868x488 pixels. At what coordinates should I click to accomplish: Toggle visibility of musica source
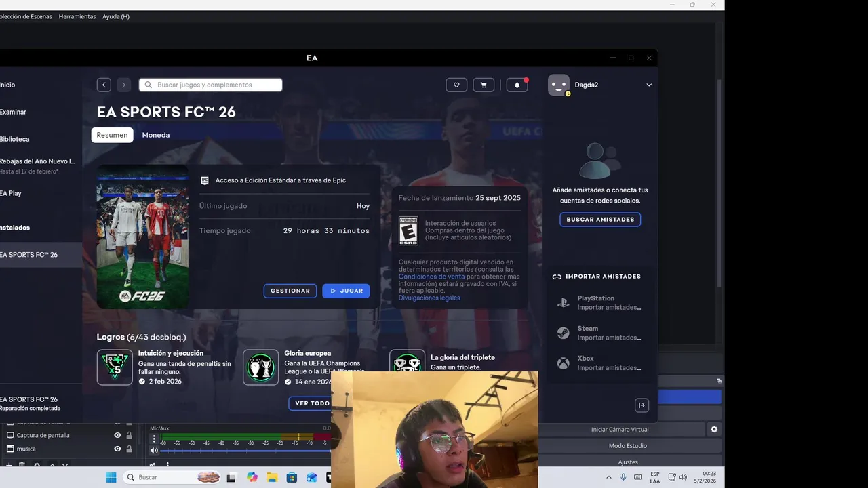117,449
